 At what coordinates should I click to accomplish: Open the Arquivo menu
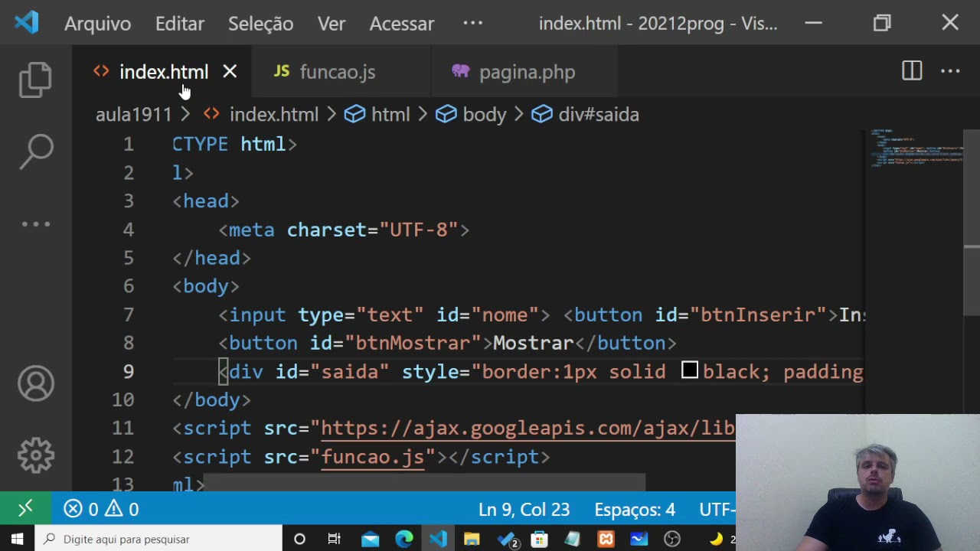pos(97,24)
